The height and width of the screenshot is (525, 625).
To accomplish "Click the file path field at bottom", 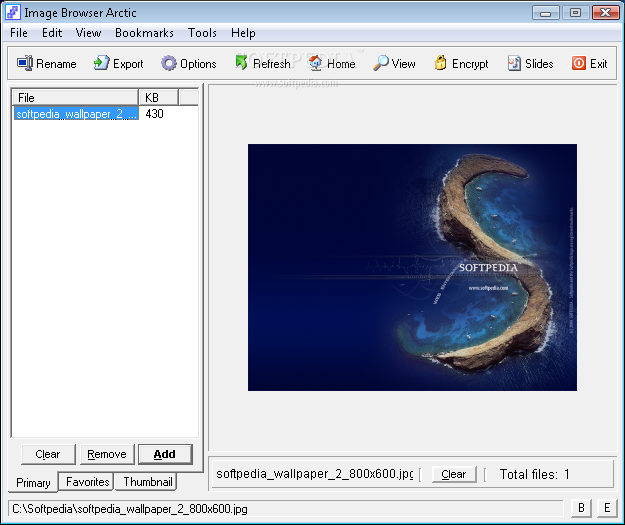I will 285,509.
